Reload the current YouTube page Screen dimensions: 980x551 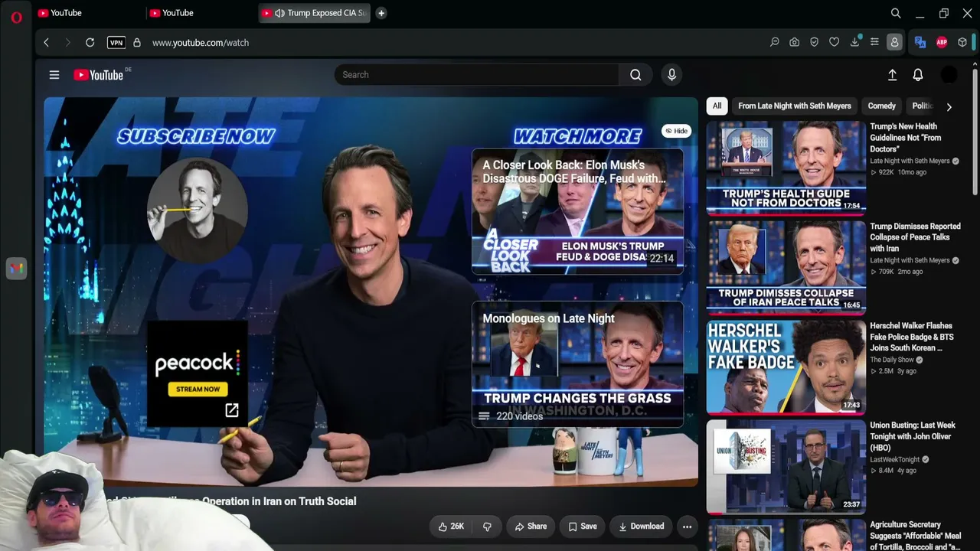pos(90,43)
